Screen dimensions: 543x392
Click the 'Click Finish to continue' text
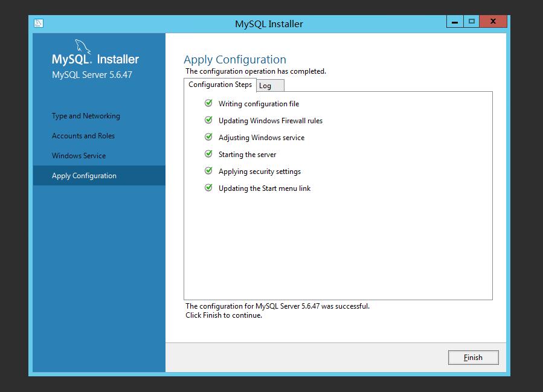(223, 315)
